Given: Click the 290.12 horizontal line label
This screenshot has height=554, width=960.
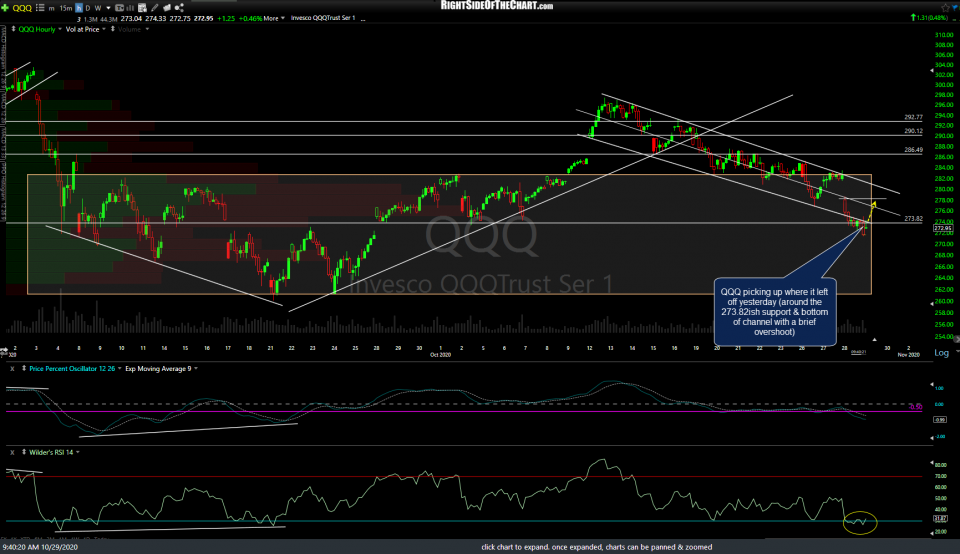Looking at the screenshot, I should pyautogui.click(x=913, y=131).
